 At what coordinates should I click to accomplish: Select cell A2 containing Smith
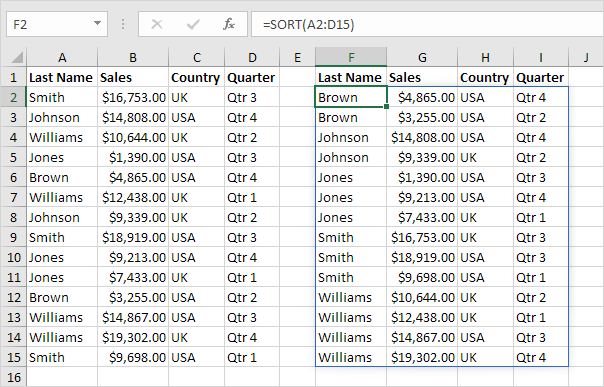point(62,97)
